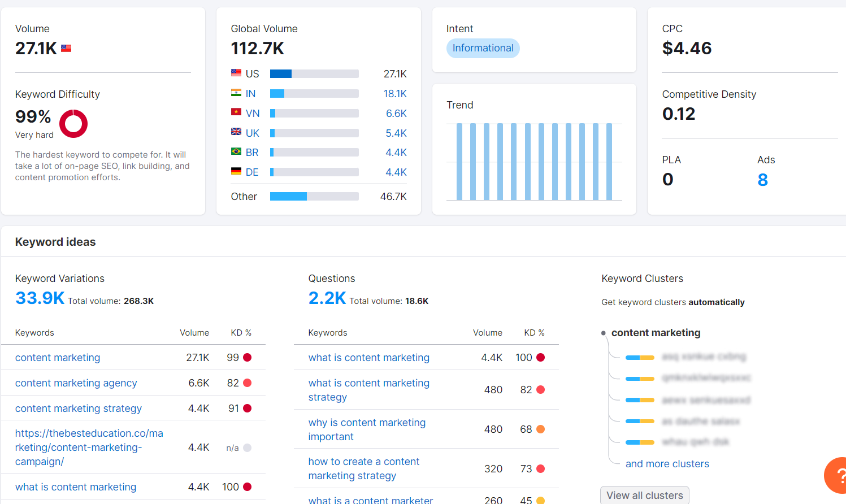Click the Keyword ideas heading
Screen dimensions: 846x504
pos(55,242)
